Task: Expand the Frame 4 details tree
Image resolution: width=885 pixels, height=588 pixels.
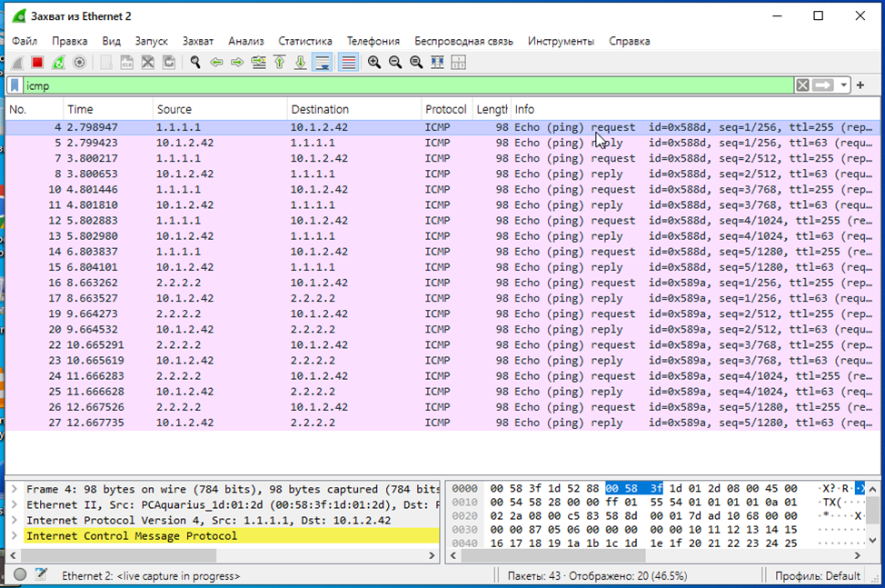Action: [15, 490]
